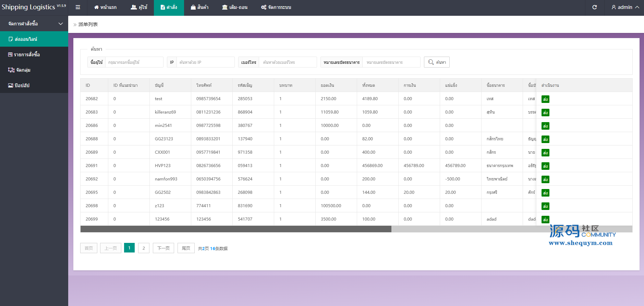Open the เติม-ถอน bank icon menu
The image size is (644, 306).
(234, 7)
